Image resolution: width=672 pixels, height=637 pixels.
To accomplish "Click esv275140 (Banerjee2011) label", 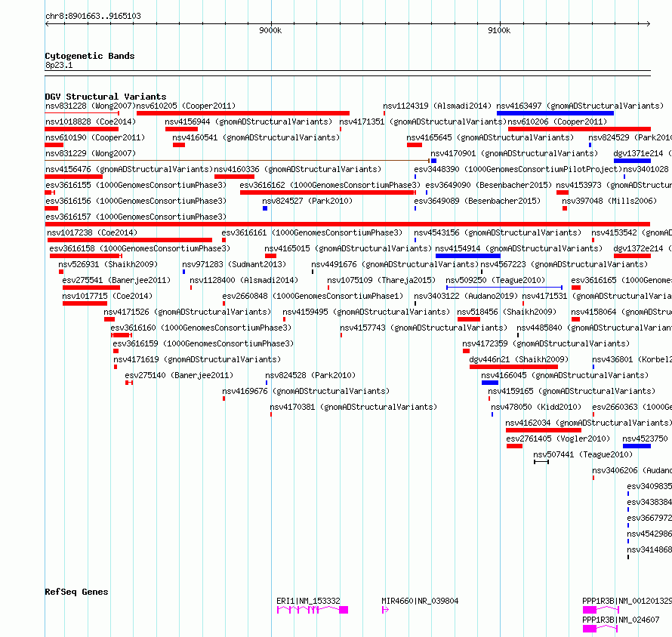I will coord(179,375).
